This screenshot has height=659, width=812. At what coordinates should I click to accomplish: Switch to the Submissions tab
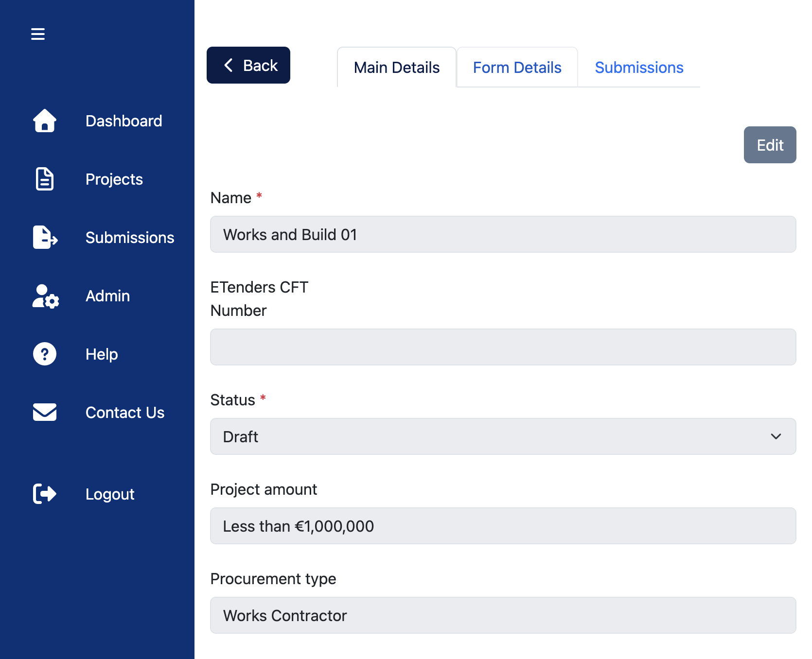coord(639,68)
